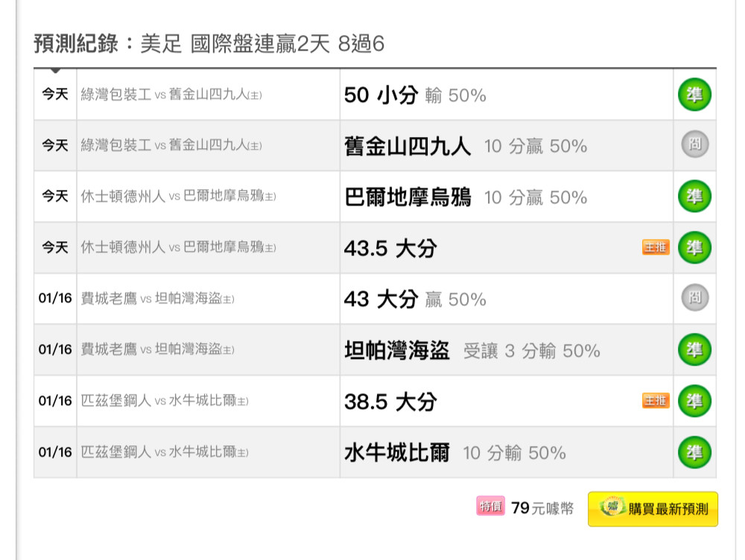Screen dimensions: 745x560
Task: Click green 準 icon for 水牛城比爾 pick
Action: pyautogui.click(x=694, y=452)
